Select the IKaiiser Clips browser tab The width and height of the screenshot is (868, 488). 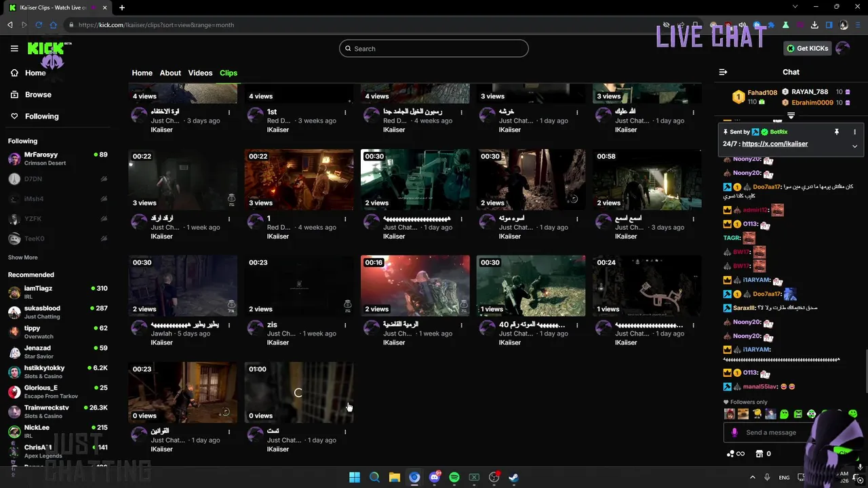[x=58, y=7]
